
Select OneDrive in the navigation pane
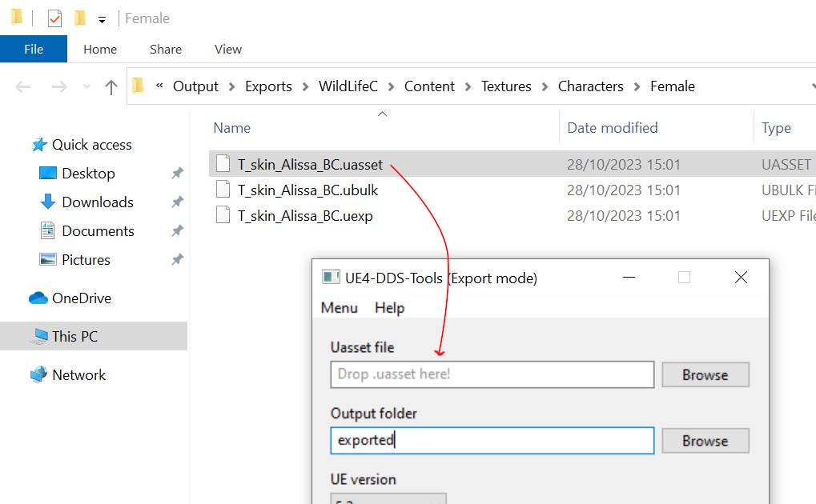pyautogui.click(x=81, y=298)
